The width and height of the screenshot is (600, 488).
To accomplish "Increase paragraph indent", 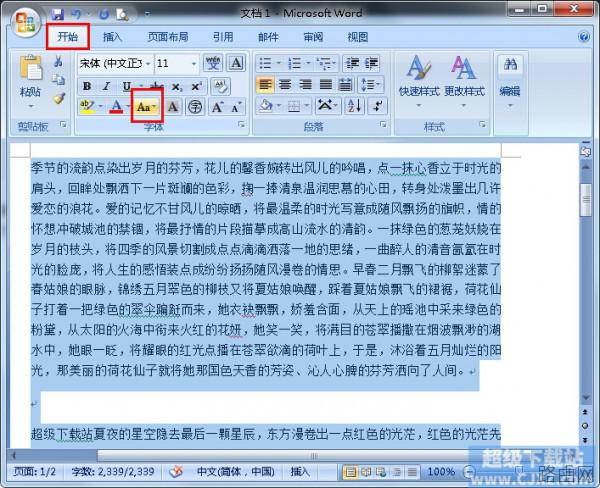I will [x=371, y=63].
